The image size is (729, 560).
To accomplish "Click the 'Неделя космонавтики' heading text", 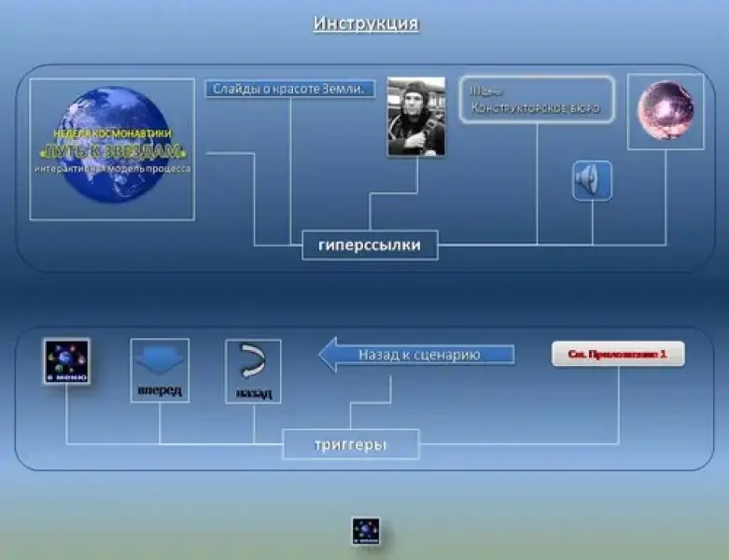I will [x=112, y=134].
